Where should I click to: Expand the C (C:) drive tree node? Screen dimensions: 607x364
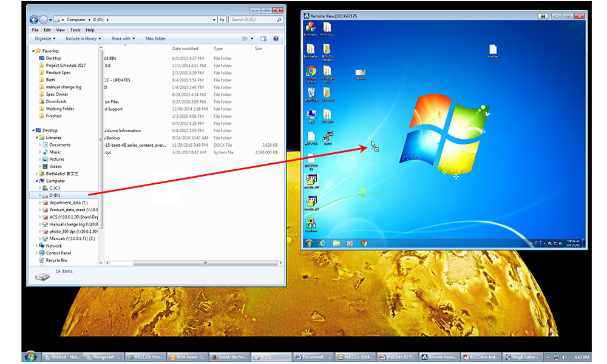(x=41, y=188)
